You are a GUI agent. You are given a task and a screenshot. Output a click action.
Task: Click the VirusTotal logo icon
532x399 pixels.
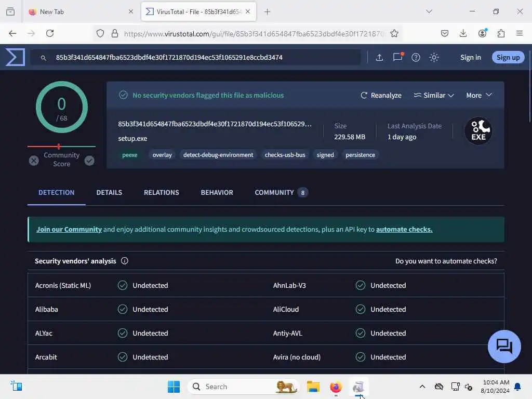point(15,57)
